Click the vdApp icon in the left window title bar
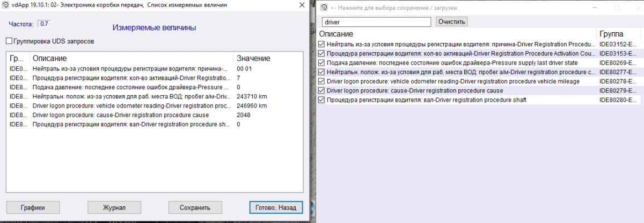The height and width of the screenshot is (223, 644). pyautogui.click(x=5, y=5)
